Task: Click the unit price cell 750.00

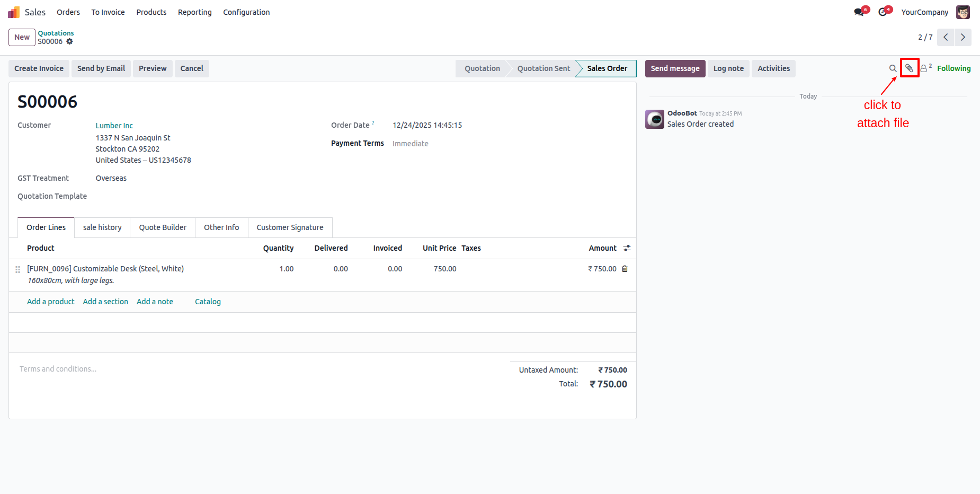Action: (445, 269)
